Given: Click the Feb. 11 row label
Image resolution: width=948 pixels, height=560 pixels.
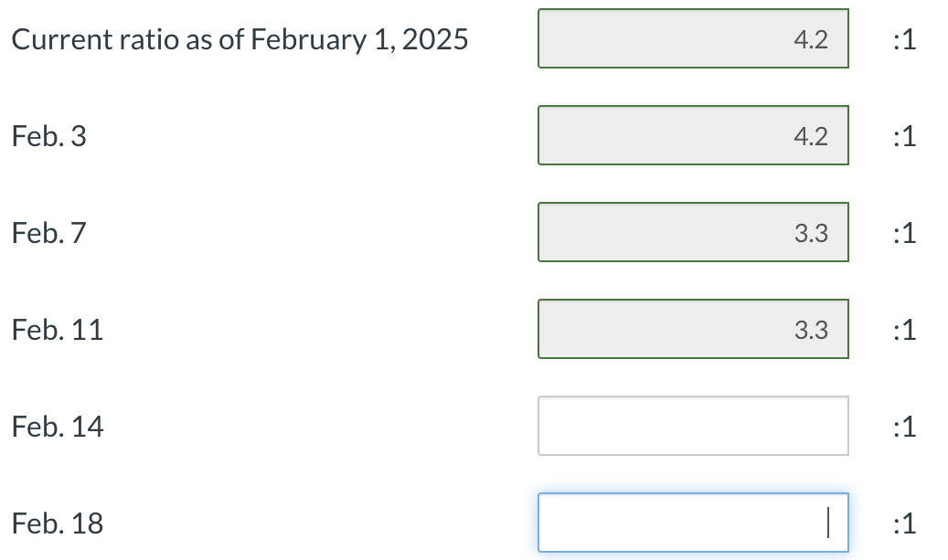Looking at the screenshot, I should [58, 329].
